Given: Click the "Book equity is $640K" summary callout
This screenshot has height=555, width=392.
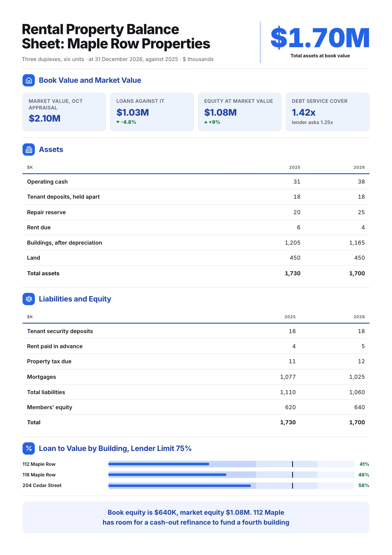Looking at the screenshot, I should pos(196,517).
